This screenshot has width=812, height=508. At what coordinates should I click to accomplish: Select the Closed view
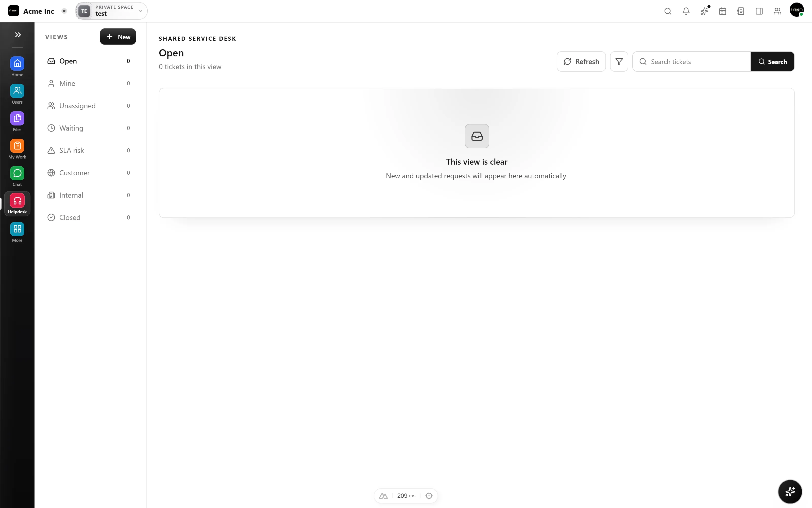point(89,217)
